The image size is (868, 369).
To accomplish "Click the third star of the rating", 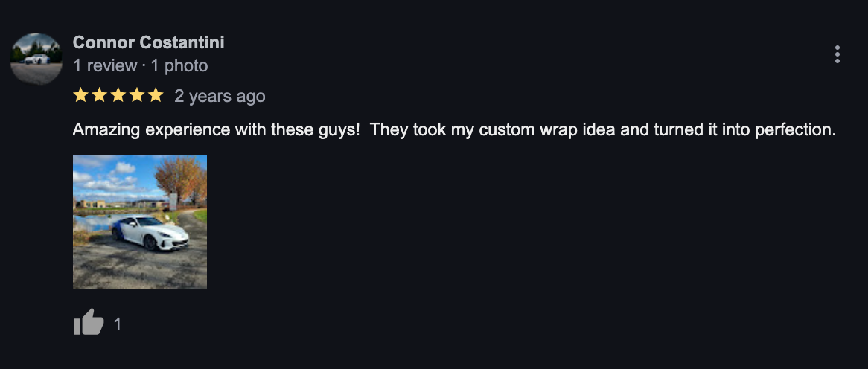I will (118, 95).
